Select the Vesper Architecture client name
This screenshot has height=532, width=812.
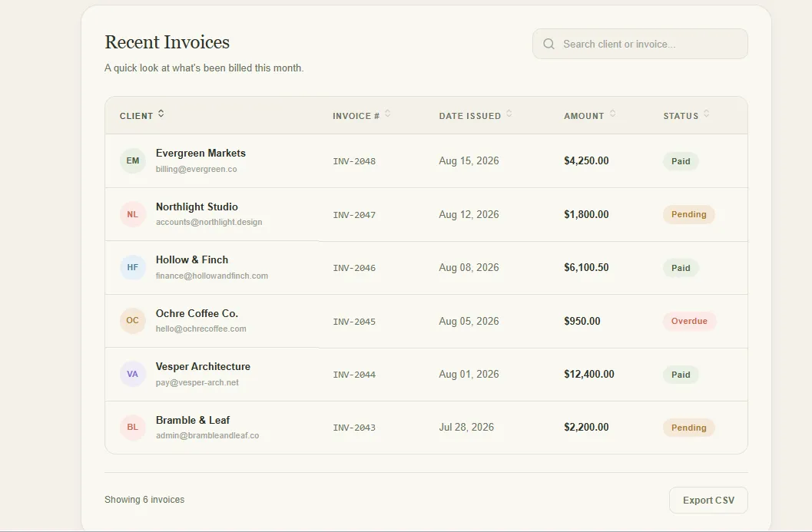203,366
